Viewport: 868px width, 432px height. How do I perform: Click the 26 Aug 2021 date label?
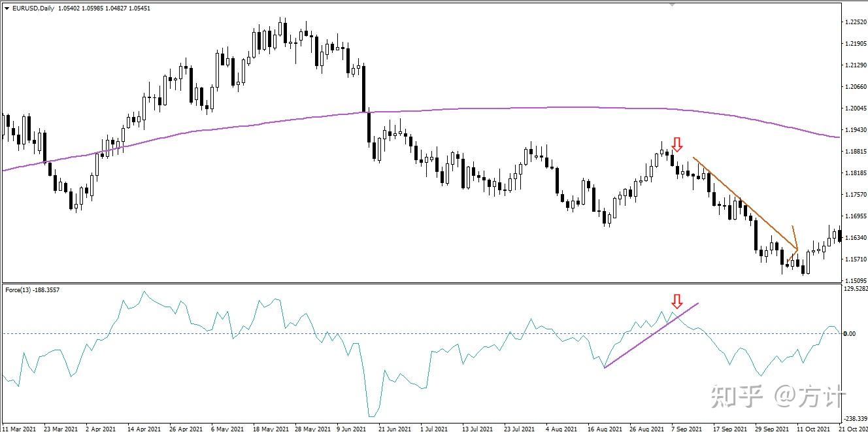(x=647, y=429)
